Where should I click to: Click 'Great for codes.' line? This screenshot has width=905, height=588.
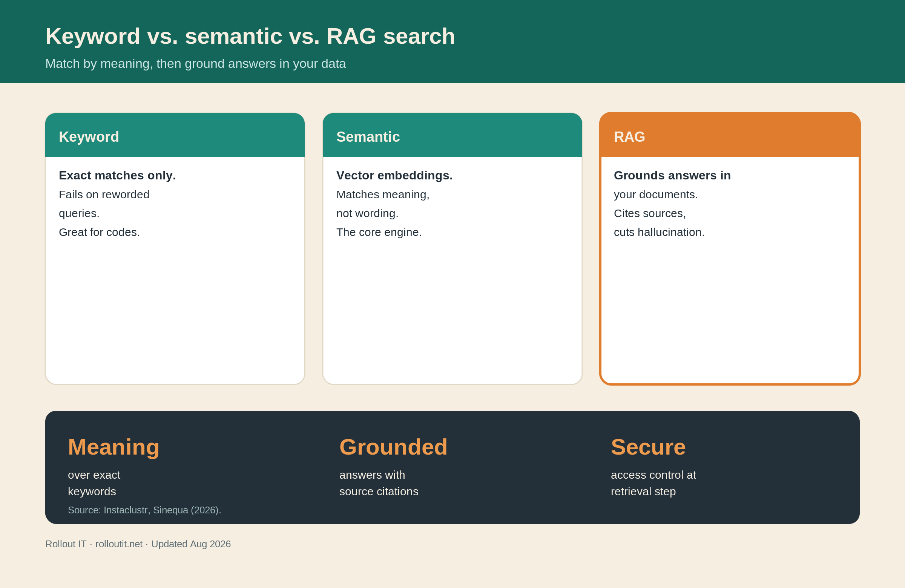click(99, 232)
